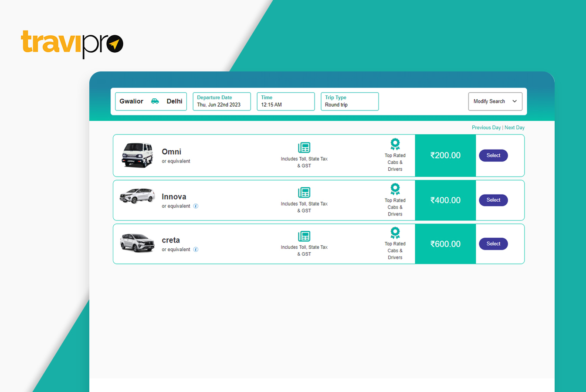Click the car icon between Gwalior and Delhi
This screenshot has width=586, height=392.
coord(155,101)
